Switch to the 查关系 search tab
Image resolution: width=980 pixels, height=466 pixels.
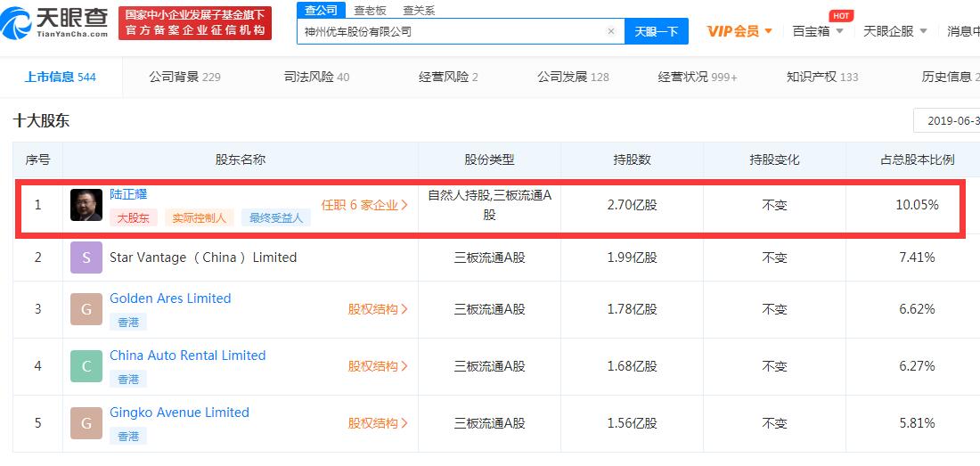[419, 10]
